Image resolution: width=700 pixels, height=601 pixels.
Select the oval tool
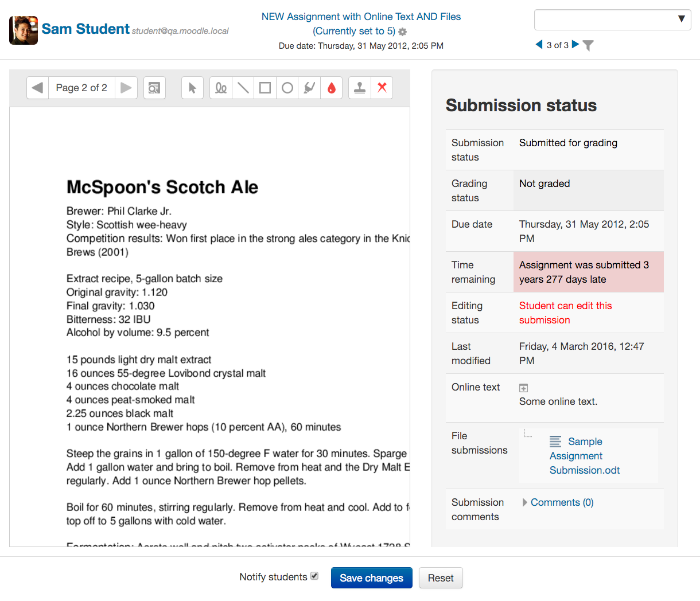click(x=287, y=88)
